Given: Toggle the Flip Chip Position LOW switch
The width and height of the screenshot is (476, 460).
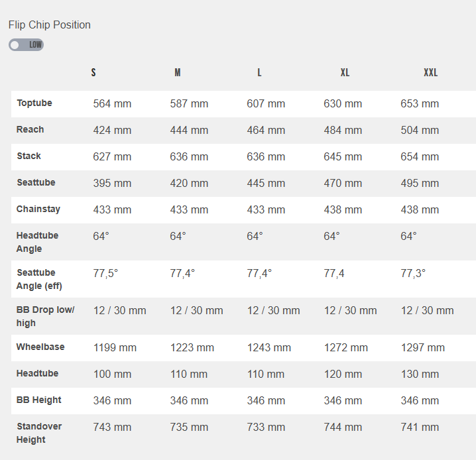Looking at the screenshot, I should [x=26, y=45].
